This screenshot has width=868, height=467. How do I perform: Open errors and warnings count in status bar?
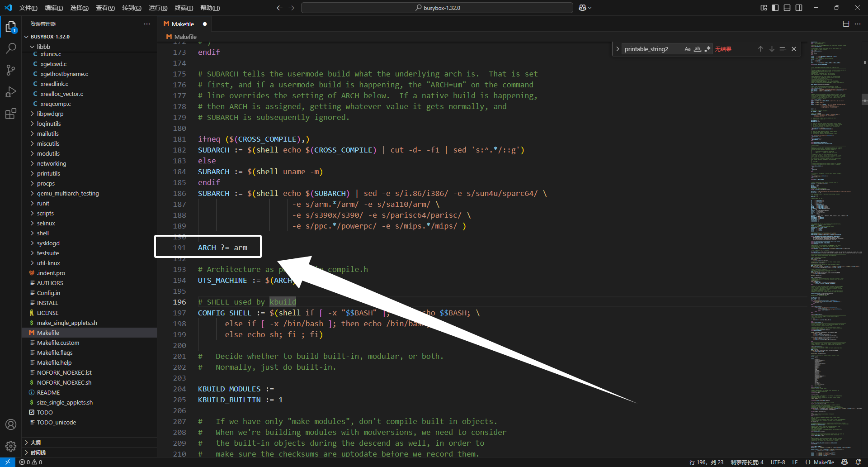coord(31,462)
